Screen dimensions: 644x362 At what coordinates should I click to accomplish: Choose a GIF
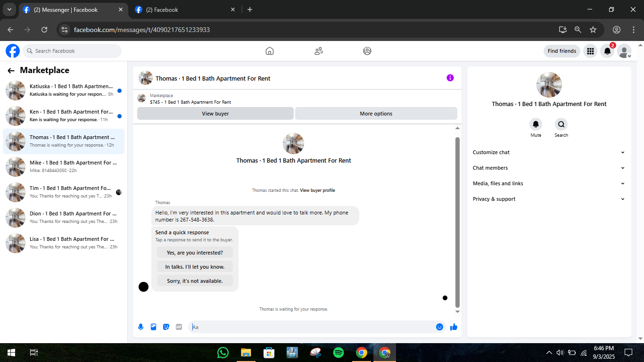coord(179,327)
